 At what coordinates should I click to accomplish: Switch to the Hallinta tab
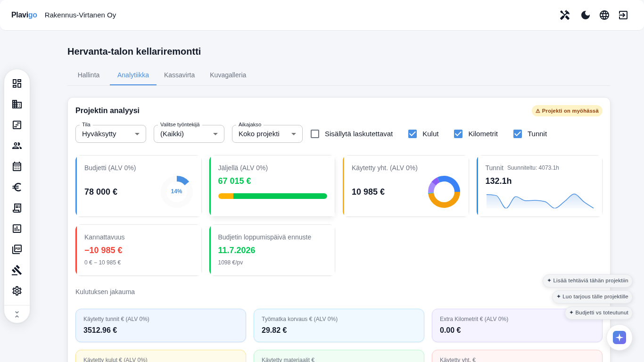click(x=89, y=75)
